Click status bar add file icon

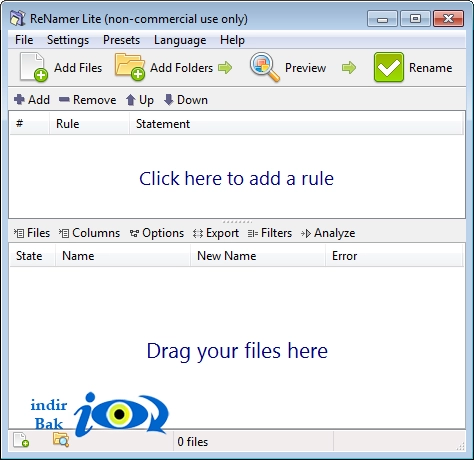point(21,440)
